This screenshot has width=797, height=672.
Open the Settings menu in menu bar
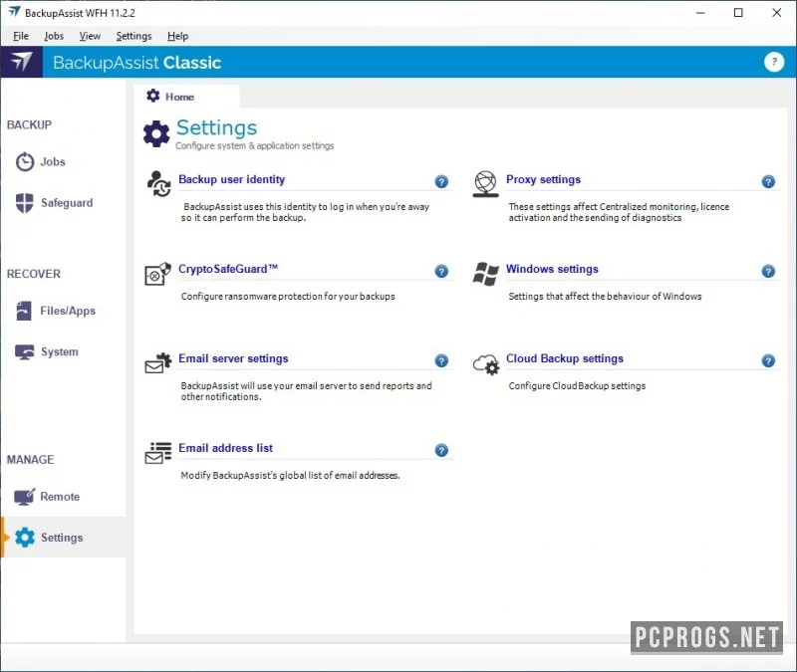point(134,36)
